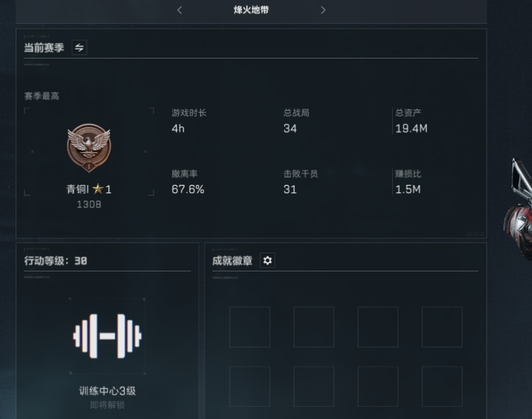Click the dumbbell training center icon

point(107,336)
